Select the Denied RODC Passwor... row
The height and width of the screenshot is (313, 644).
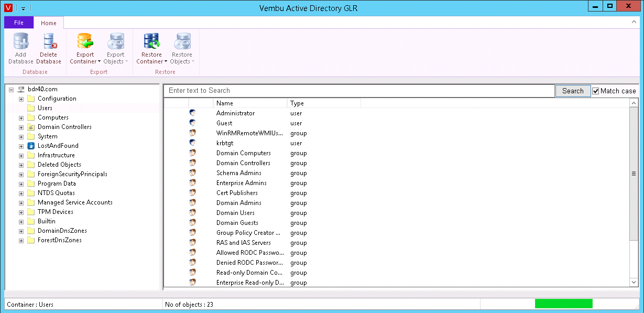click(x=397, y=263)
